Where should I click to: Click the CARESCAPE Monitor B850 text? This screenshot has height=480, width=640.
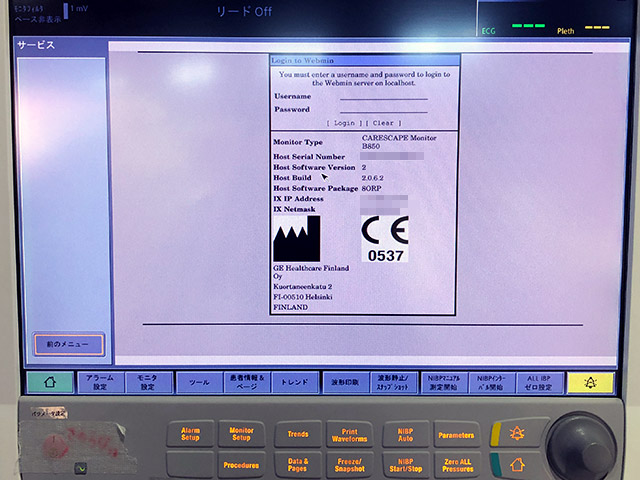[x=399, y=142]
